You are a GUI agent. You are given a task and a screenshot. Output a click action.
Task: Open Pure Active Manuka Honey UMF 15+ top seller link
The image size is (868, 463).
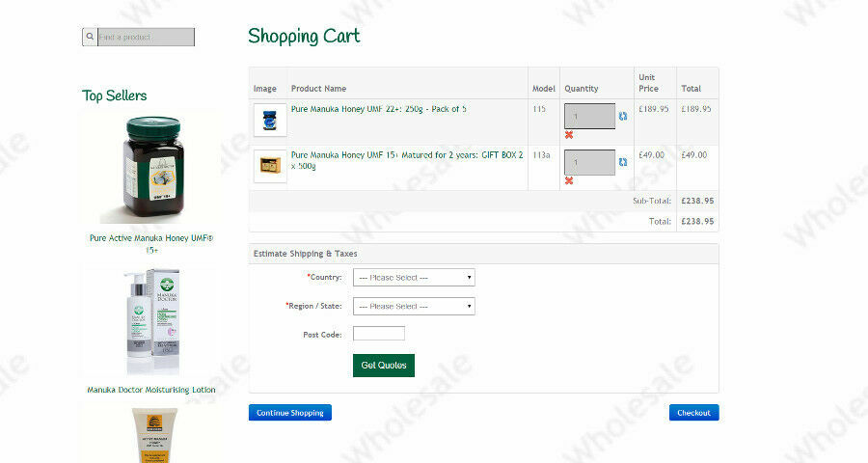151,244
